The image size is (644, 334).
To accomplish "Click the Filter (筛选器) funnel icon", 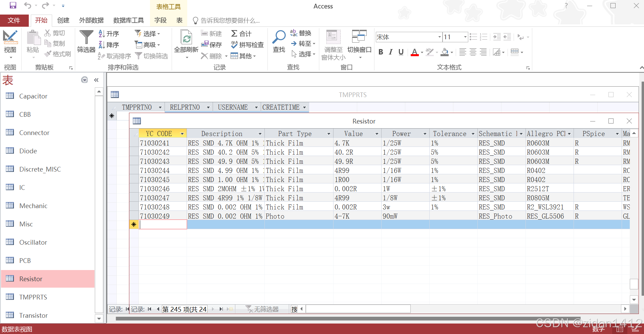I will (x=86, y=37).
